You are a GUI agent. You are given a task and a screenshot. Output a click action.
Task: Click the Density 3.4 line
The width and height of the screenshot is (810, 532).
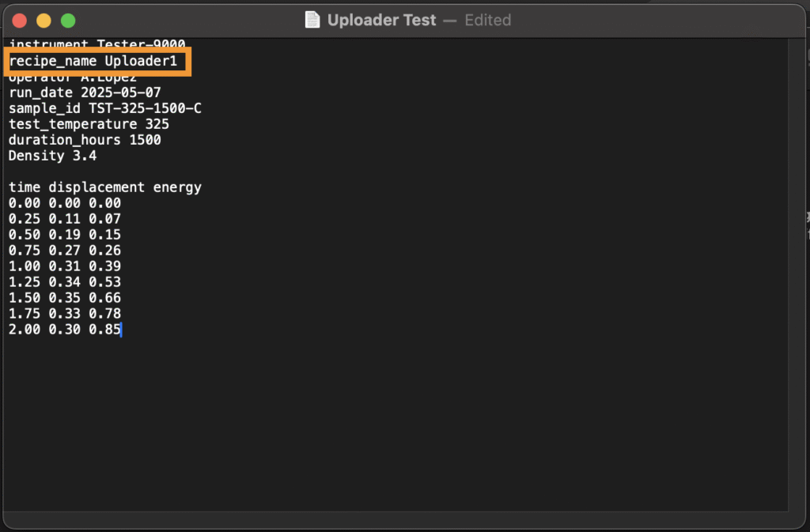tap(52, 156)
